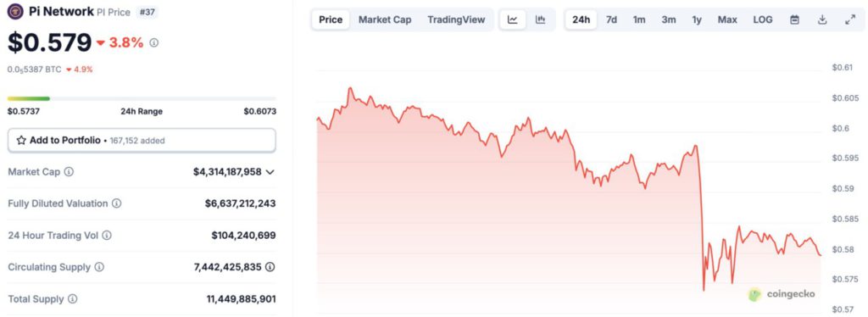Switch to candlestick chart icon

click(540, 19)
